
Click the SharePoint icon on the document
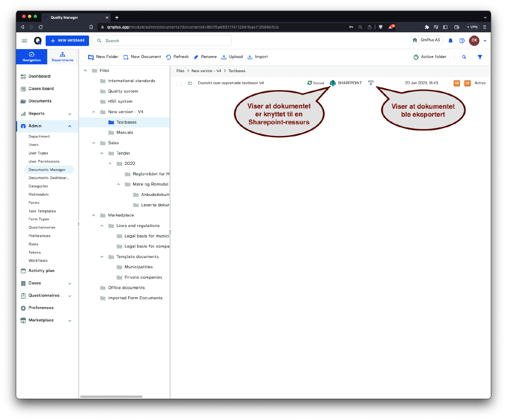point(333,83)
